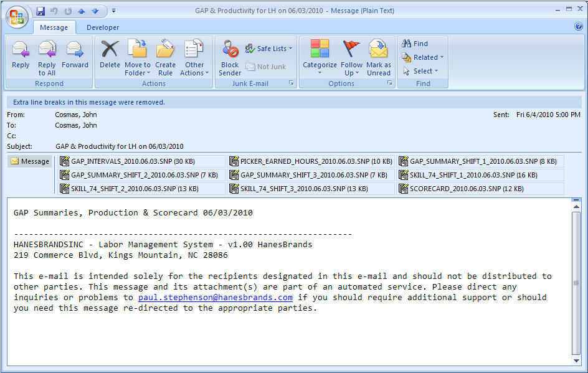Expand the Other Actions menu
588x373 pixels.
194,58
